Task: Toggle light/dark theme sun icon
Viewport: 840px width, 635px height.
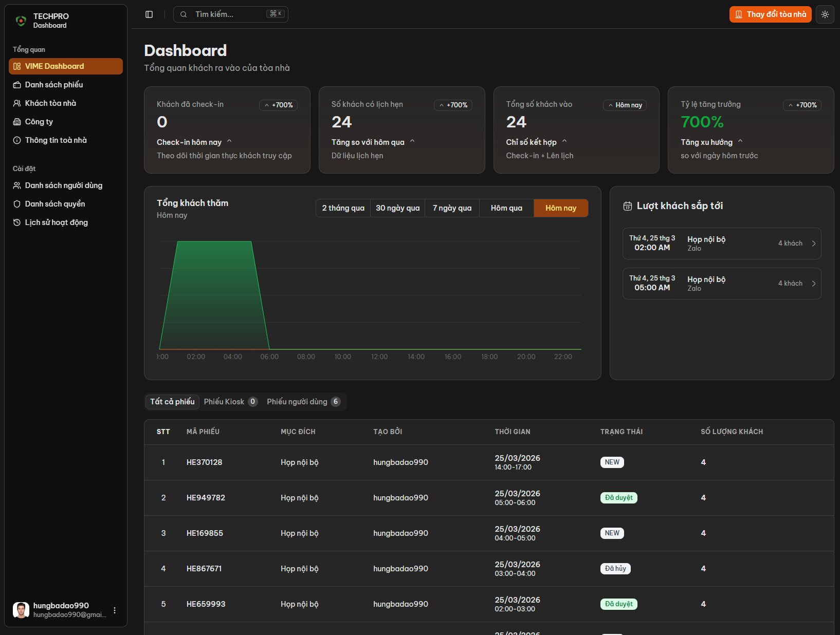Action: [x=825, y=14]
